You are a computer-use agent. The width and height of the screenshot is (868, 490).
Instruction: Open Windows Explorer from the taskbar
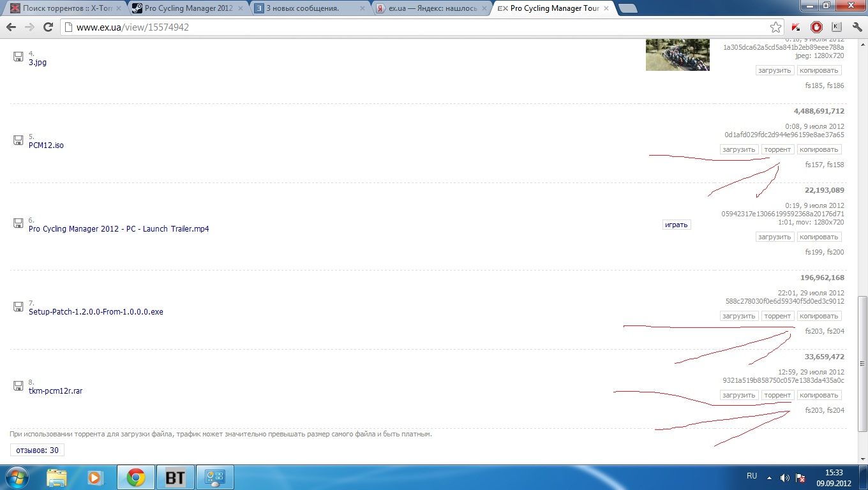(57, 477)
